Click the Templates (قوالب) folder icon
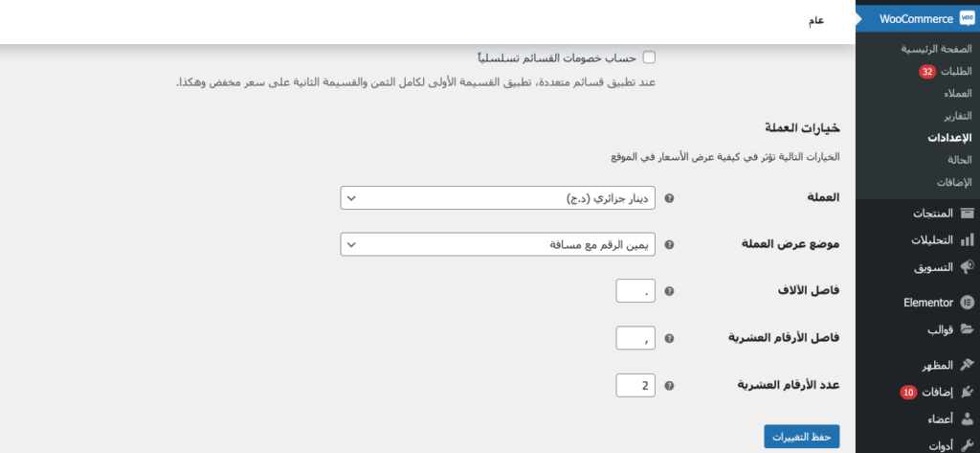The image size is (980, 453). (x=968, y=329)
